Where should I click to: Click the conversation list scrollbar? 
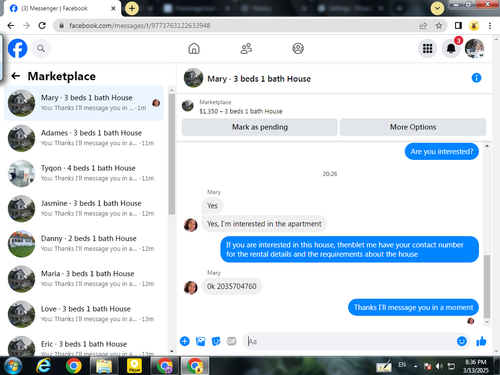click(172, 154)
